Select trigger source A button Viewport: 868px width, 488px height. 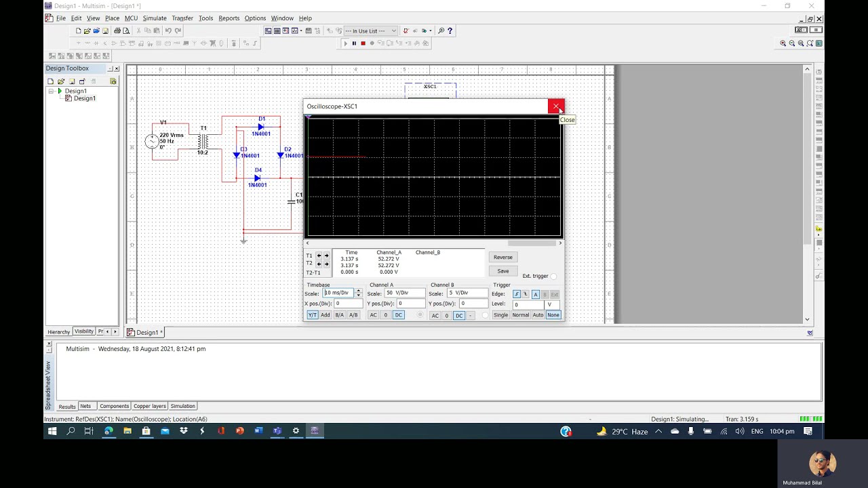[x=535, y=294]
